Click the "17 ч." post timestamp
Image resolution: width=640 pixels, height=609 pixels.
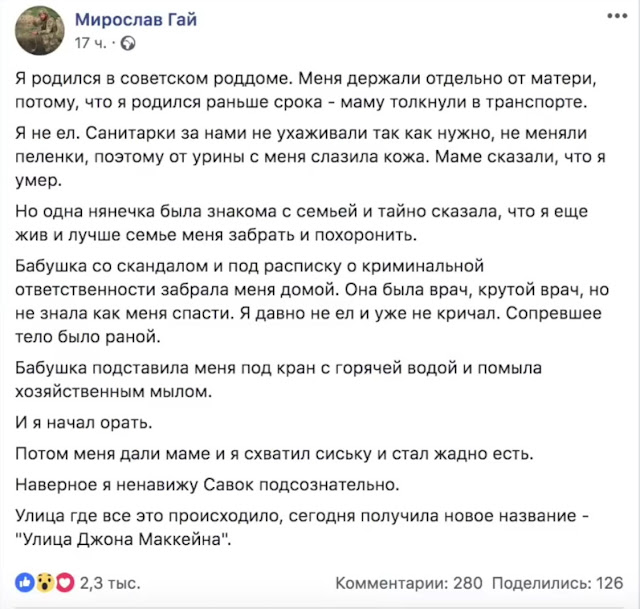91,44
